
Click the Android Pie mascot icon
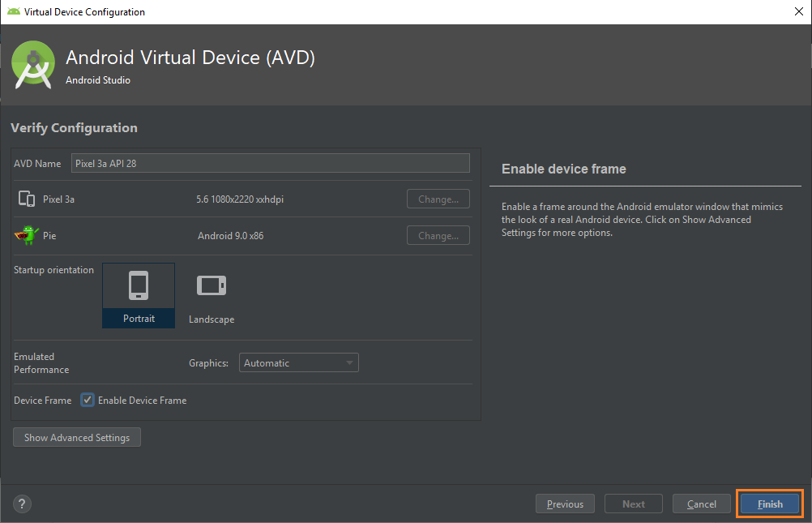[27, 235]
